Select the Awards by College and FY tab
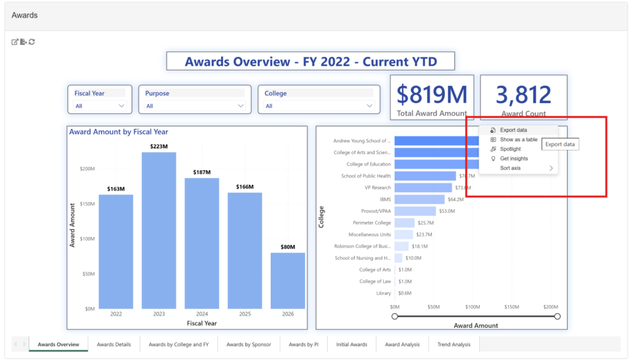 [x=179, y=344]
